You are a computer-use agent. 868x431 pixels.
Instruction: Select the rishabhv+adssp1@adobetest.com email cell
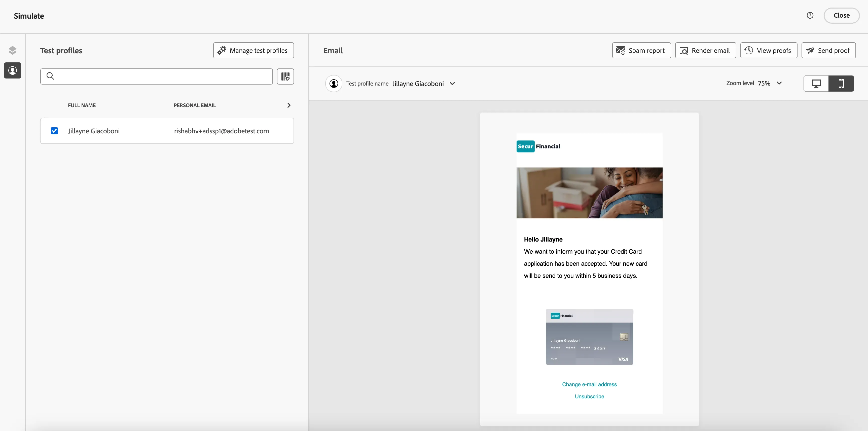tap(221, 131)
